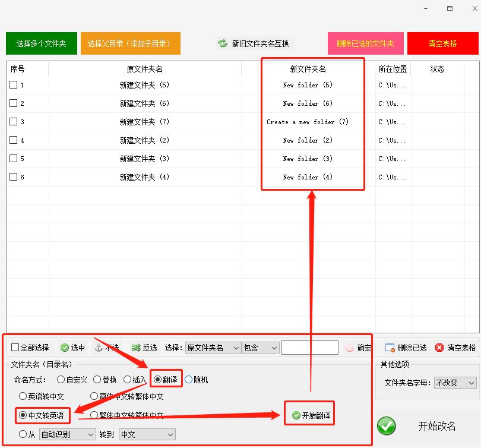Viewport: 481px width, 448px height.
Task: Click the red X 清空表格 icon
Action: coord(439,348)
